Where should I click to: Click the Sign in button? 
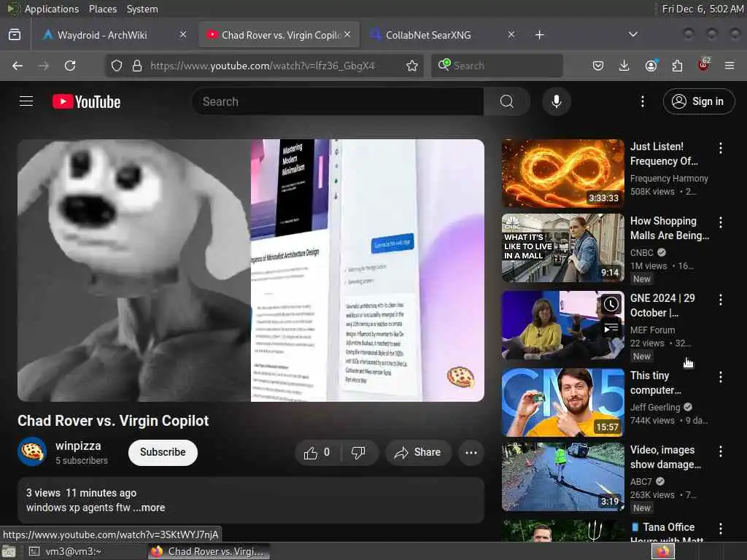click(x=698, y=101)
